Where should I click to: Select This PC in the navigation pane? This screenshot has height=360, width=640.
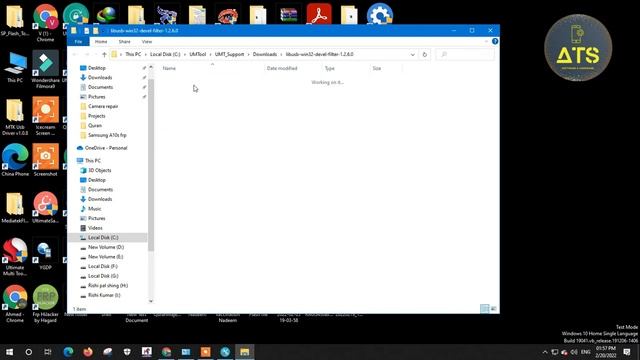pos(93,160)
